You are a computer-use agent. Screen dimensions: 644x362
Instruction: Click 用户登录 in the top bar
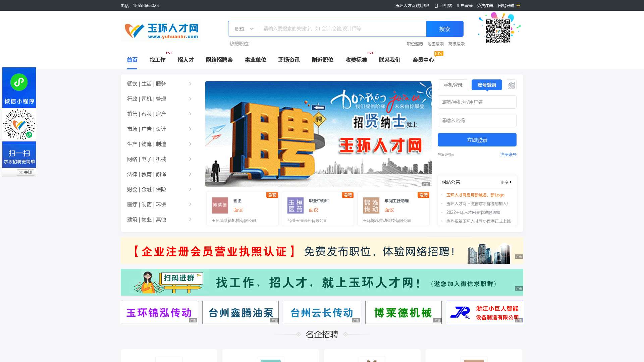pos(465,6)
